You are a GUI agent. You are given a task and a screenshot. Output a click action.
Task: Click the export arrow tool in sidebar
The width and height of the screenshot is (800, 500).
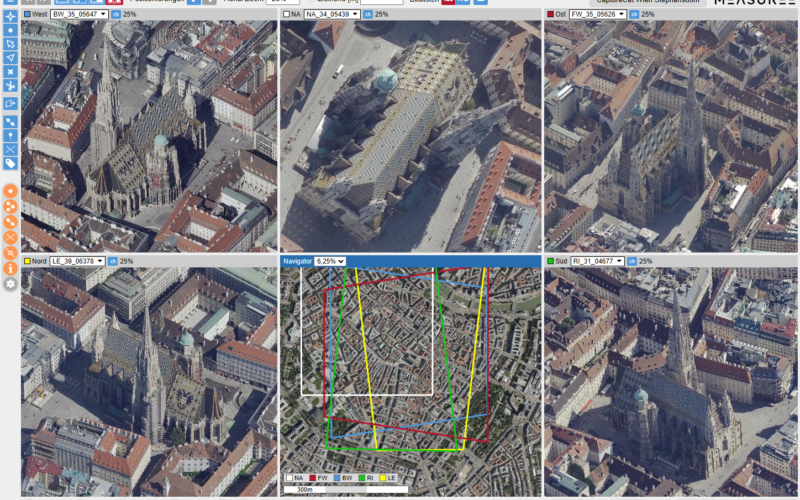click(10, 104)
